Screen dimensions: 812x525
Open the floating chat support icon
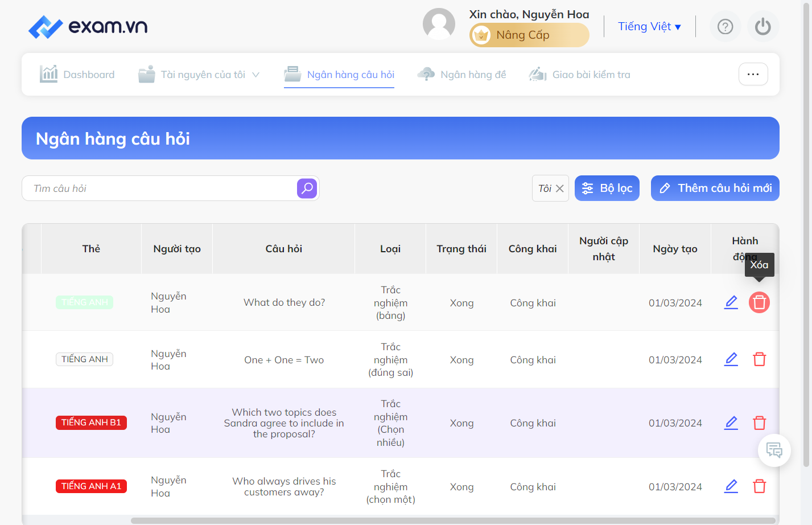[774, 450]
